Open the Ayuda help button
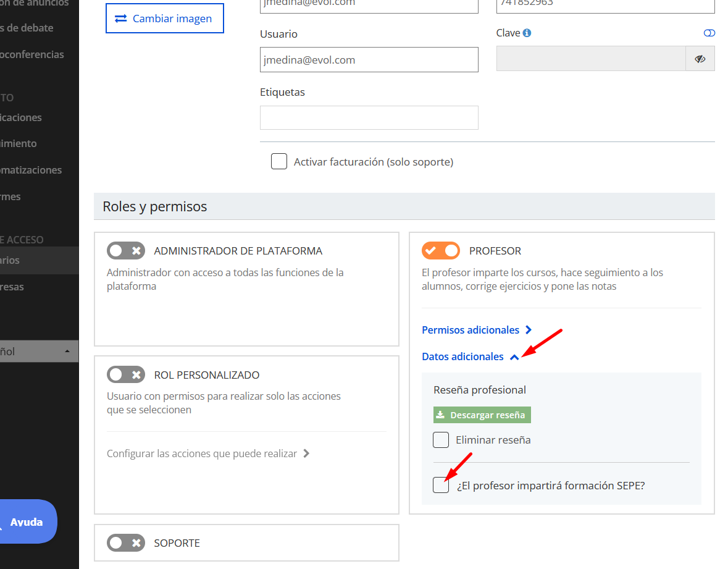 point(27,521)
